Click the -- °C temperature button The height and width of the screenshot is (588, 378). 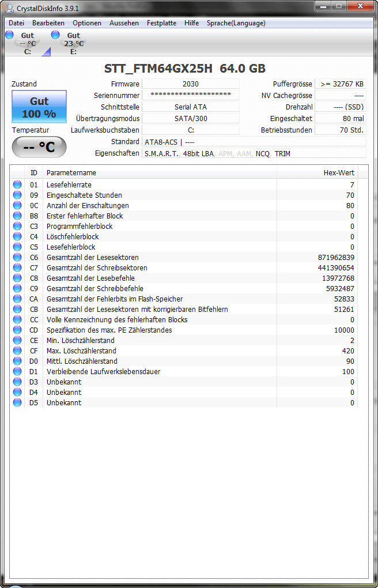[39, 147]
